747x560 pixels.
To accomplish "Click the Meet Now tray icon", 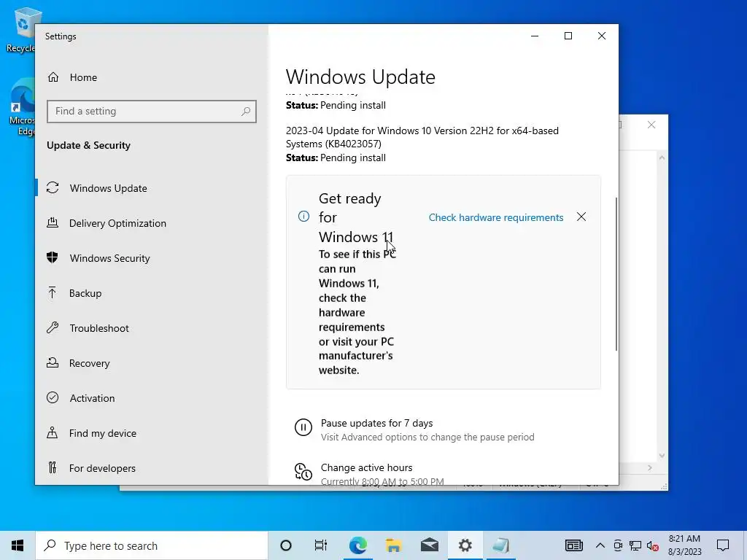I will click(x=618, y=545).
